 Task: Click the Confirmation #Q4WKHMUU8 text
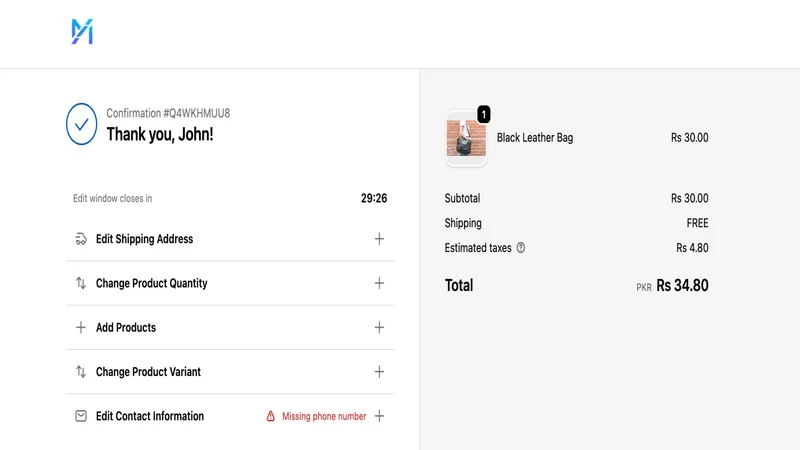tap(168, 113)
